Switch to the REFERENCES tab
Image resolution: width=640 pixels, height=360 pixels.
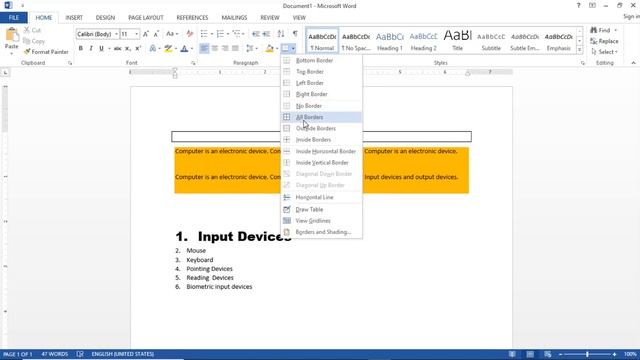coord(192,18)
